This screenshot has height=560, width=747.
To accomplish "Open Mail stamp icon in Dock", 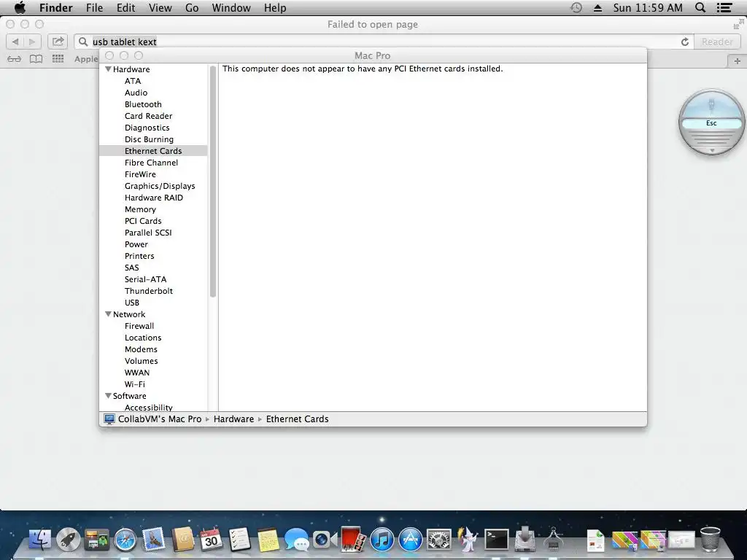I will [153, 540].
